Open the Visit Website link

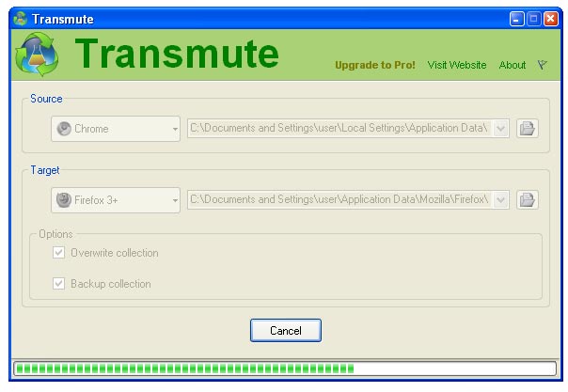click(457, 65)
